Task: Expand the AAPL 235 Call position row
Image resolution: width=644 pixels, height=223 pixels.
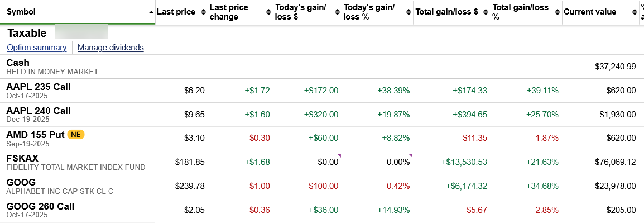Action: click(322, 91)
